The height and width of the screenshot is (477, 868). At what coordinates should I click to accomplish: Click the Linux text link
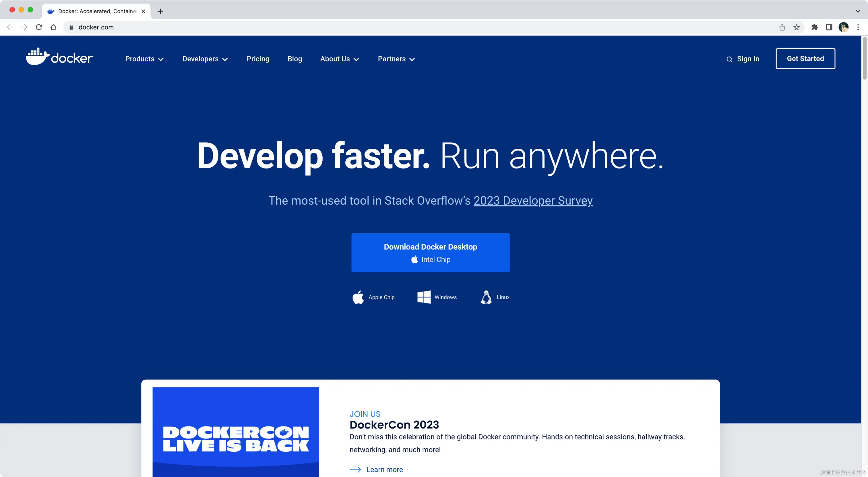click(x=503, y=297)
